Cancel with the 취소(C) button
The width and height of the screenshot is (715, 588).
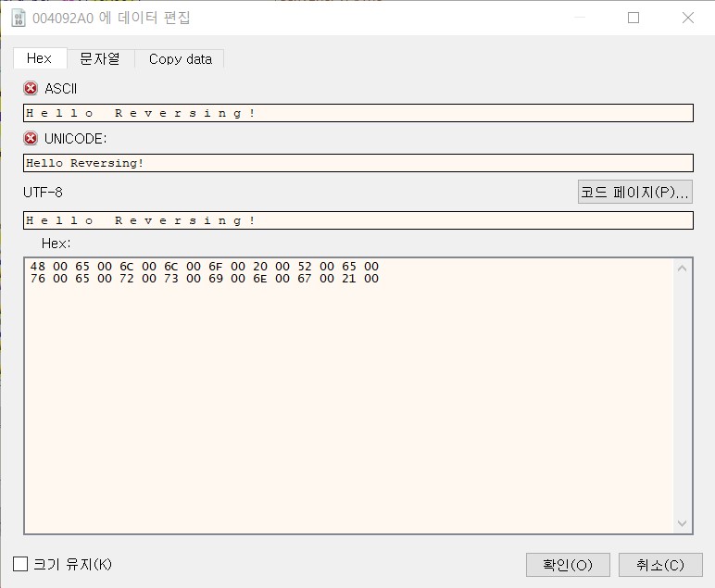tap(660, 565)
